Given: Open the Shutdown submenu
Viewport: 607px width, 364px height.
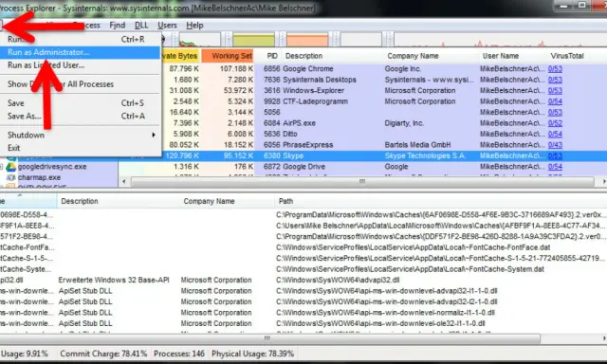Looking at the screenshot, I should point(80,135).
